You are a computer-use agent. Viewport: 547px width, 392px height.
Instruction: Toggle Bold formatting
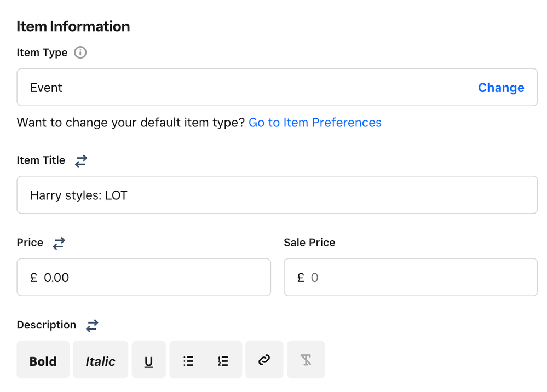coord(43,361)
